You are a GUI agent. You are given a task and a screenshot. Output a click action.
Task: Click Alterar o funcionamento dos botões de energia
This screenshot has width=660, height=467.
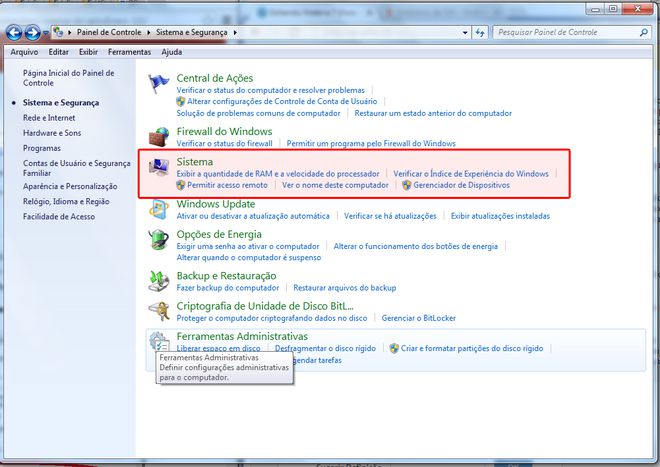click(x=415, y=246)
